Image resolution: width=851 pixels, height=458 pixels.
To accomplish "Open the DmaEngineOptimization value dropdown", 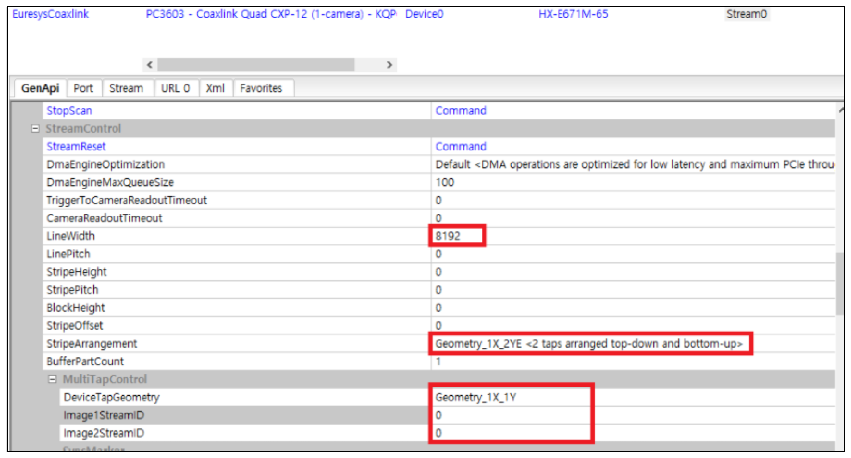I will [633, 164].
